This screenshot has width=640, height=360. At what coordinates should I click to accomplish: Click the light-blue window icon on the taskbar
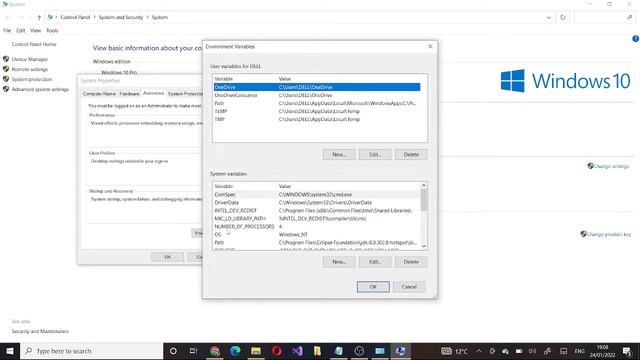380,351
